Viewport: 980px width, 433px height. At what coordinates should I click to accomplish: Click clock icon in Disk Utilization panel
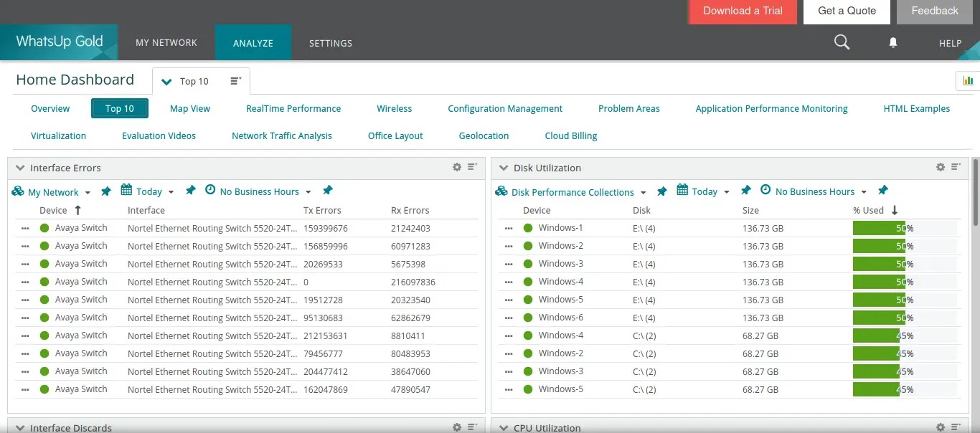click(765, 190)
